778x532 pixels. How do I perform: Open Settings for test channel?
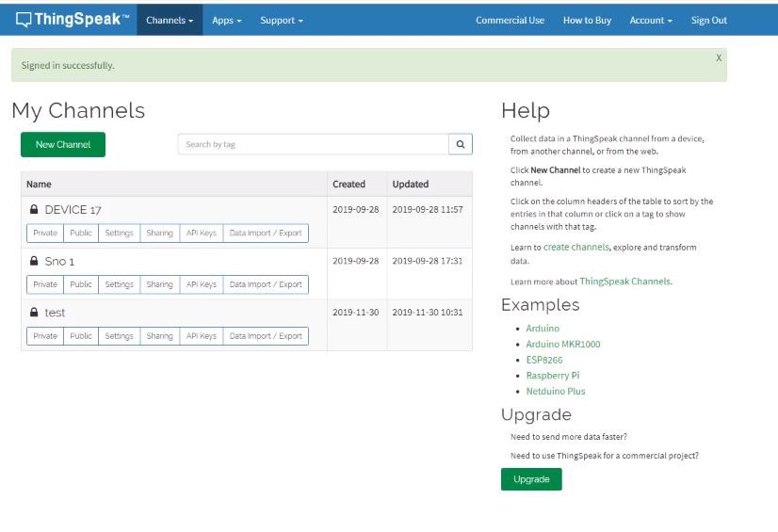[119, 336]
